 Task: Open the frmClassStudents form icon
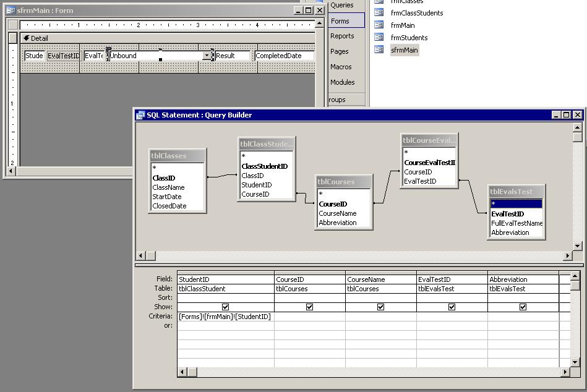click(x=379, y=13)
